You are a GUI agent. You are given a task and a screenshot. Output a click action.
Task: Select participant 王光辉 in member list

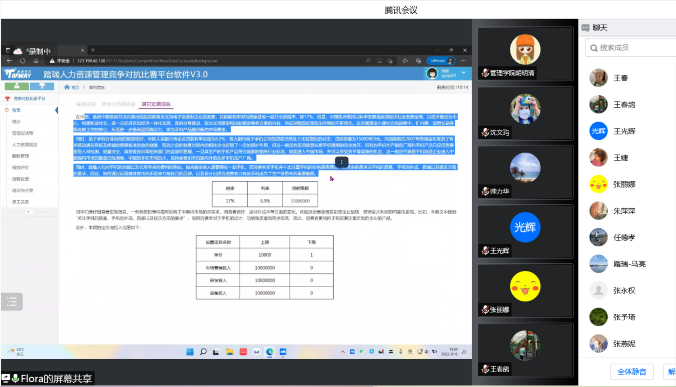[625, 131]
